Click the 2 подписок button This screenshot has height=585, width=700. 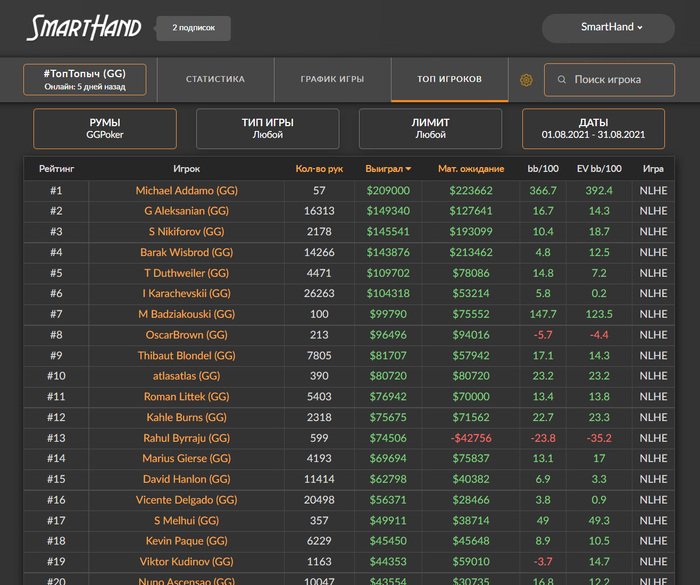193,28
